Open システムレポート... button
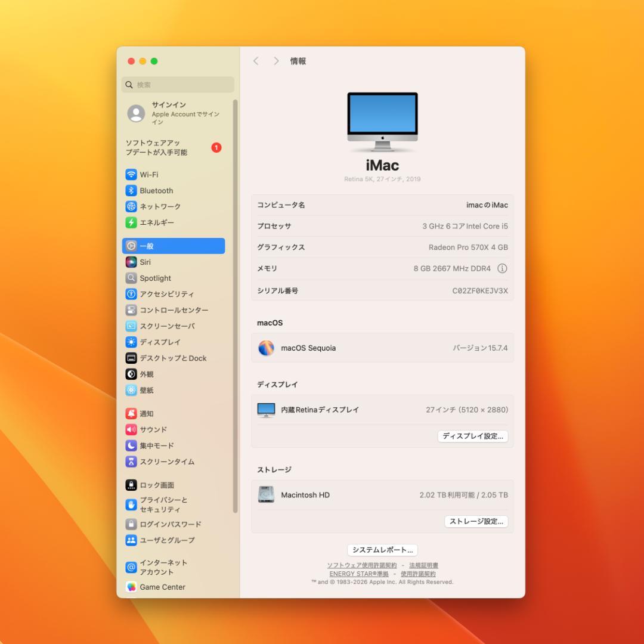644x644 pixels. tap(382, 550)
